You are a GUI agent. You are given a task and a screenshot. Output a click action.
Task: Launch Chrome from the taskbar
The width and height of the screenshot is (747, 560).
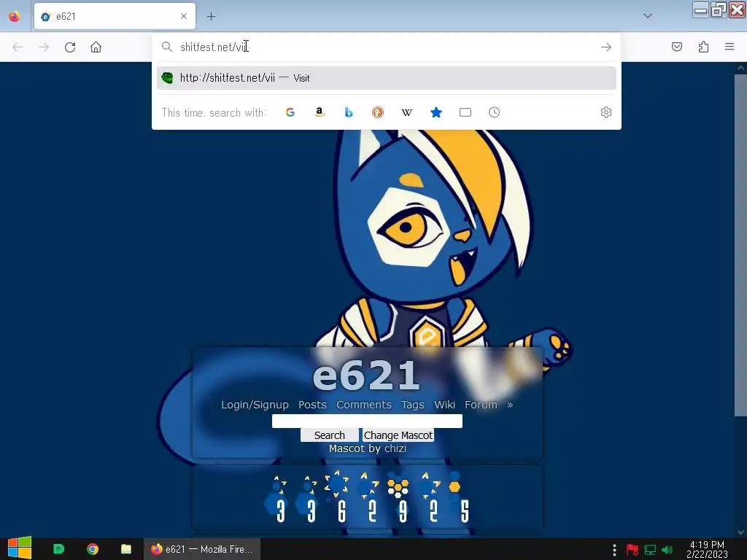pos(93,549)
